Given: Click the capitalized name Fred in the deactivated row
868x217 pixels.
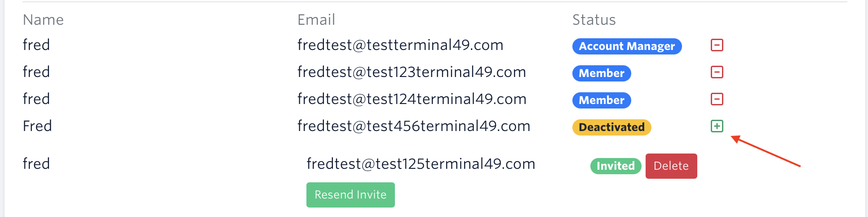Looking at the screenshot, I should tap(37, 126).
